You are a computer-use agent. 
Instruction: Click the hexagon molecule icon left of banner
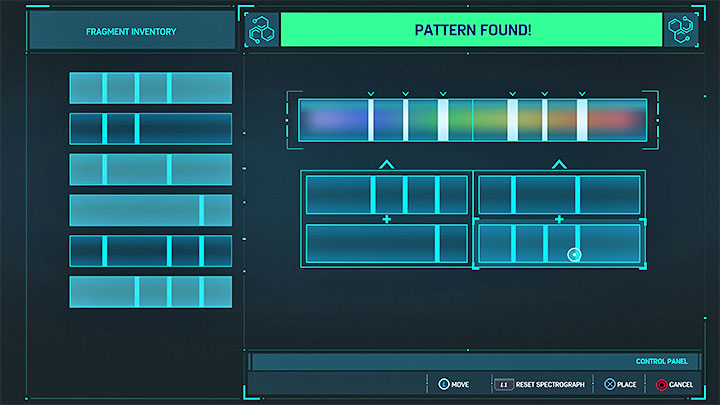(x=260, y=30)
